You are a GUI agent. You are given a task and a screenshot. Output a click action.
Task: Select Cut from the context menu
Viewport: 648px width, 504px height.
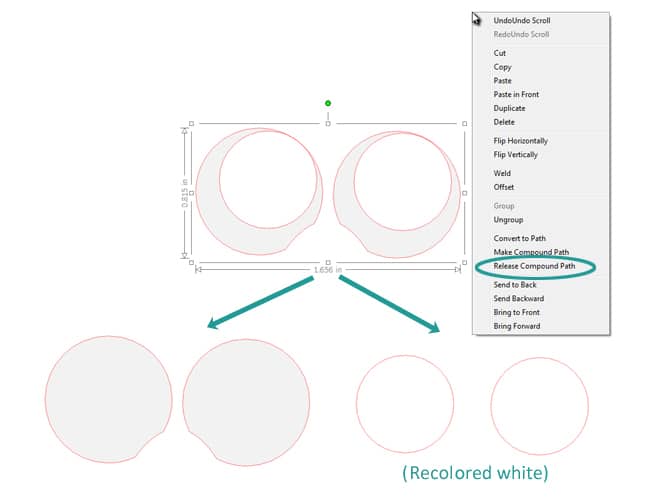[x=500, y=53]
